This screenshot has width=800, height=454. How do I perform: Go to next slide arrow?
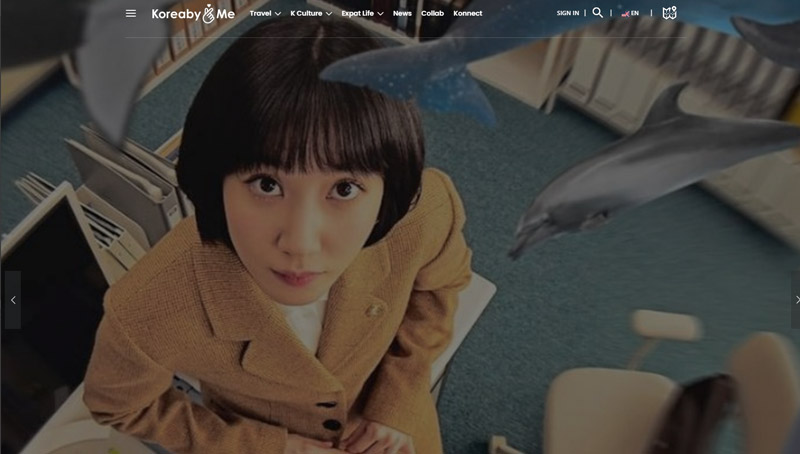(796, 300)
